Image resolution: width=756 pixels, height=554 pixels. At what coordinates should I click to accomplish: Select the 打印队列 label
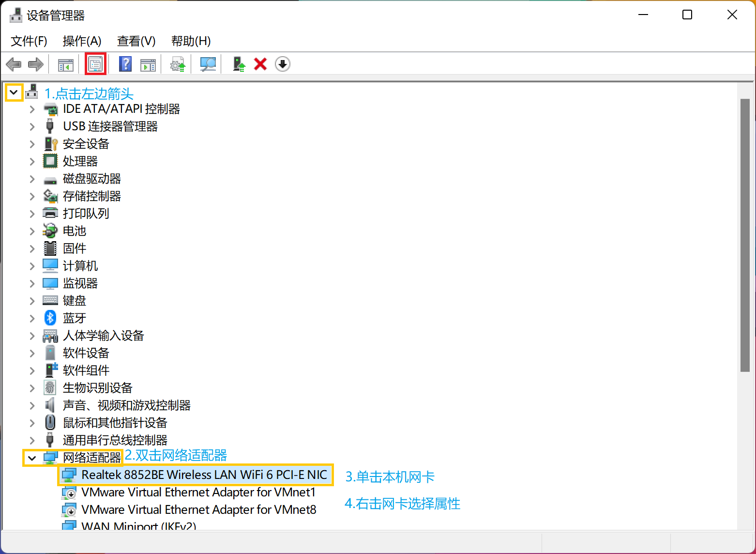tap(86, 214)
